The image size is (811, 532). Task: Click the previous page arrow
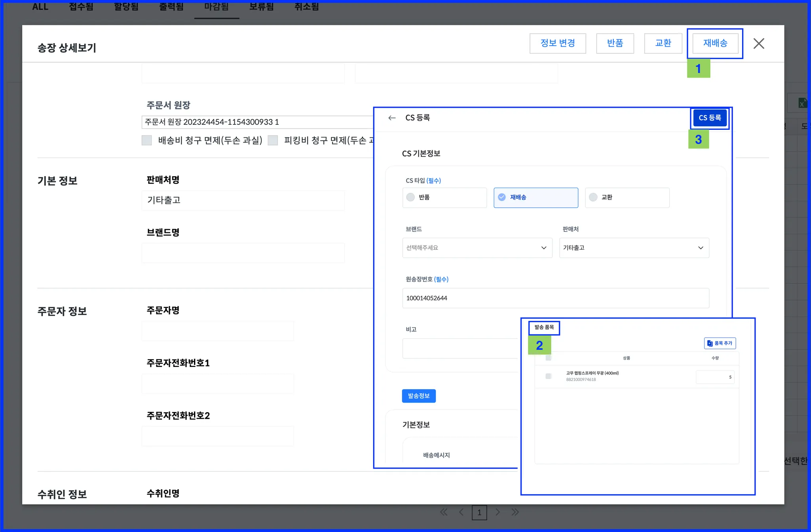461,512
